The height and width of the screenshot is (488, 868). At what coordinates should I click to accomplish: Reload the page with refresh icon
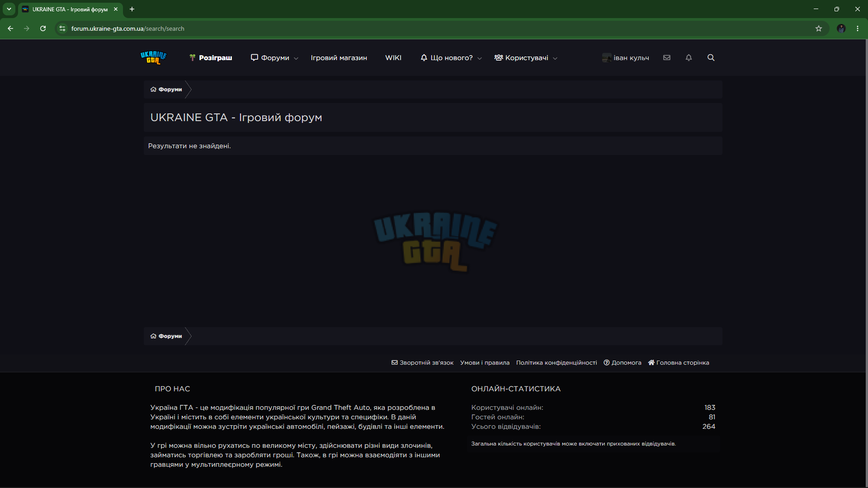[x=43, y=28]
